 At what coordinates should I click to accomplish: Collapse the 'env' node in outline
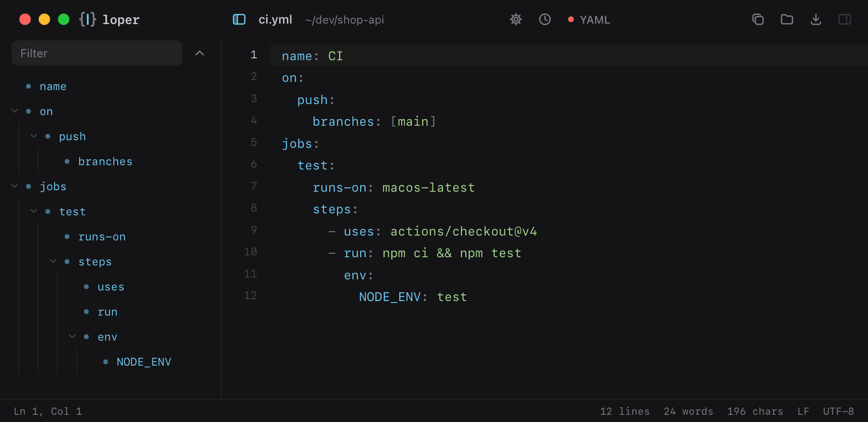pos(72,337)
